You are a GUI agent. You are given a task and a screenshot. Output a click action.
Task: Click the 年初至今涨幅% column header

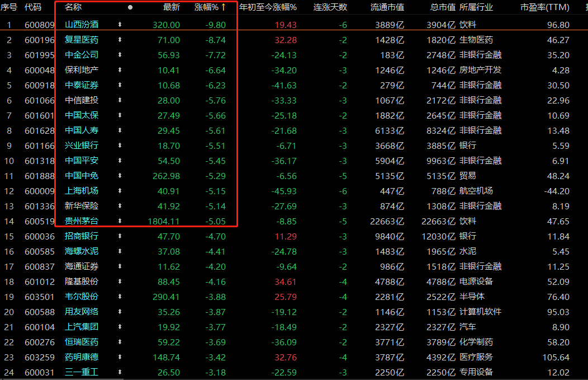pyautogui.click(x=268, y=7)
